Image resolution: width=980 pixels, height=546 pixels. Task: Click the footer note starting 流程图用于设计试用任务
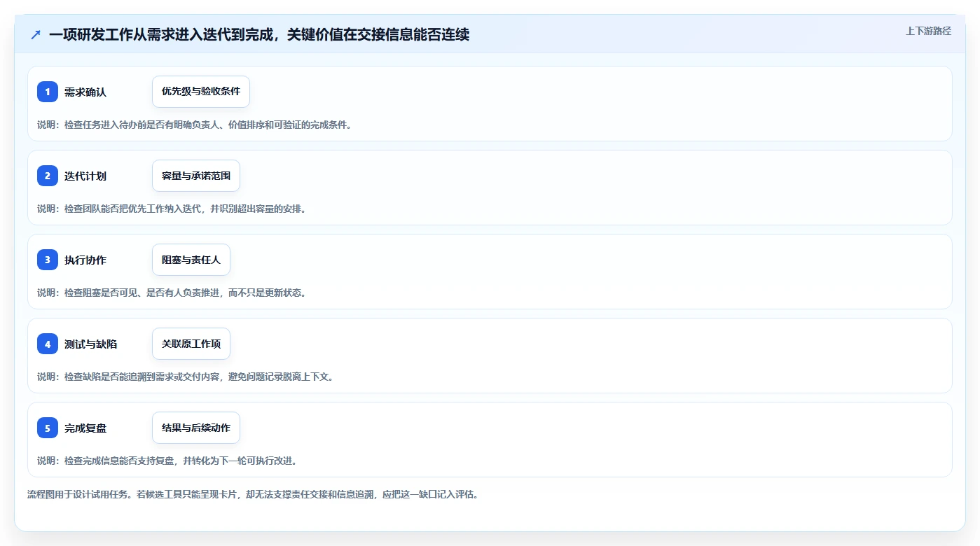253,494
